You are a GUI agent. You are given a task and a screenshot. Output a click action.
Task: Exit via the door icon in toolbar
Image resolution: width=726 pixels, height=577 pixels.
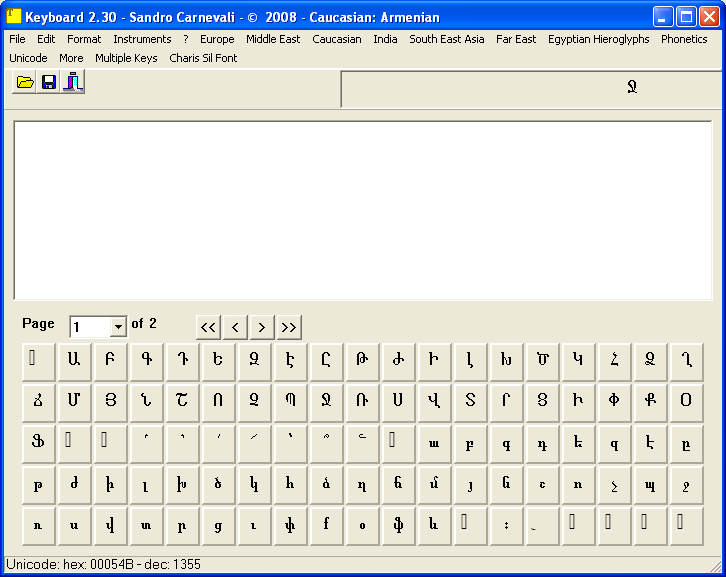pos(73,82)
